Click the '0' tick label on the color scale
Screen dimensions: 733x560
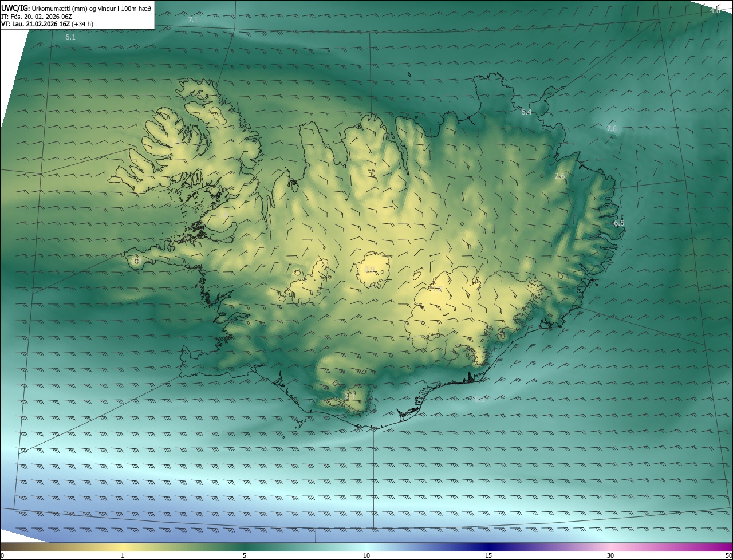(2, 555)
